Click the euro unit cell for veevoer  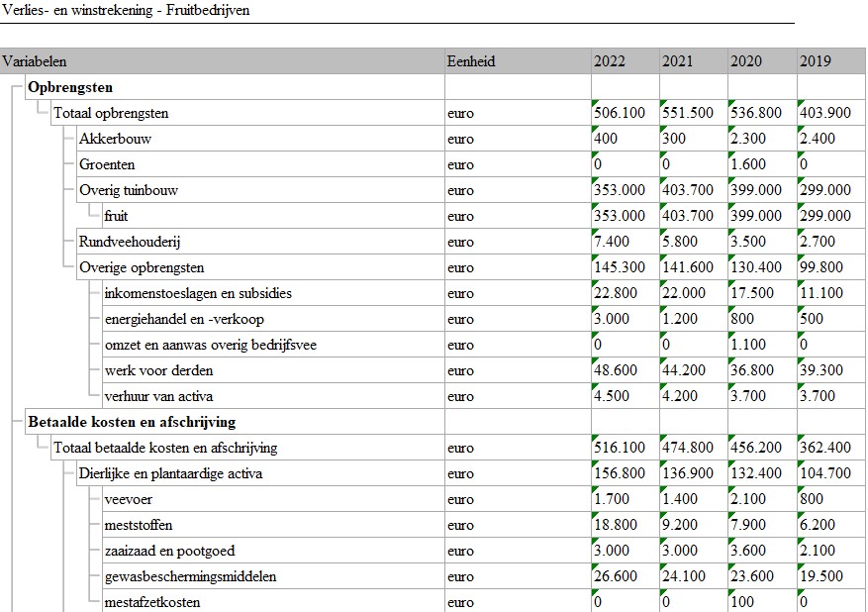460,499
